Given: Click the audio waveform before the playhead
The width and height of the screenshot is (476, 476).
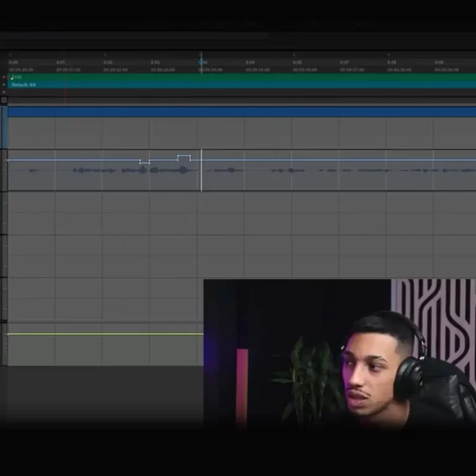Looking at the screenshot, I should (x=149, y=170).
